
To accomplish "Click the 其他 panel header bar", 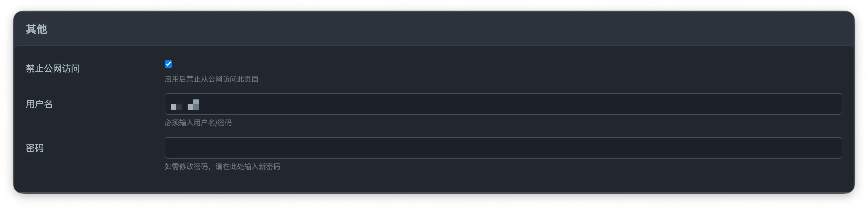I will [x=434, y=29].
